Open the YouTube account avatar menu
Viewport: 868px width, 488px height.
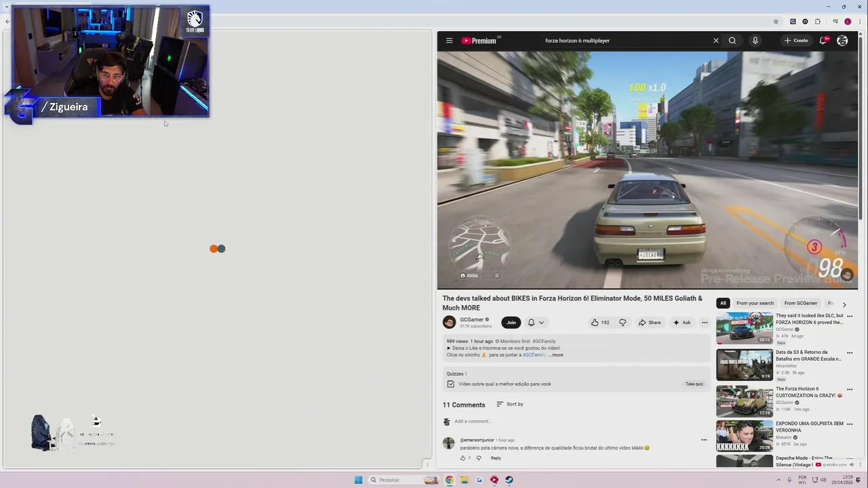coord(842,41)
